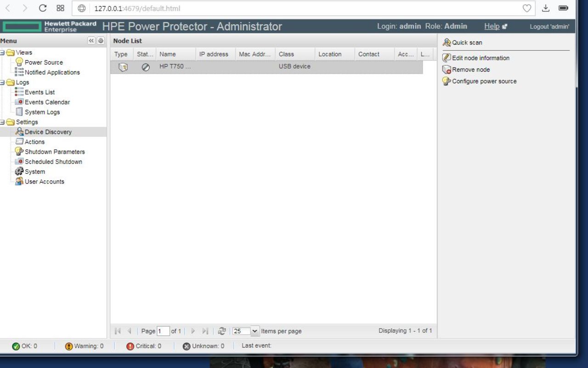Click Logout 'admin'

click(549, 27)
